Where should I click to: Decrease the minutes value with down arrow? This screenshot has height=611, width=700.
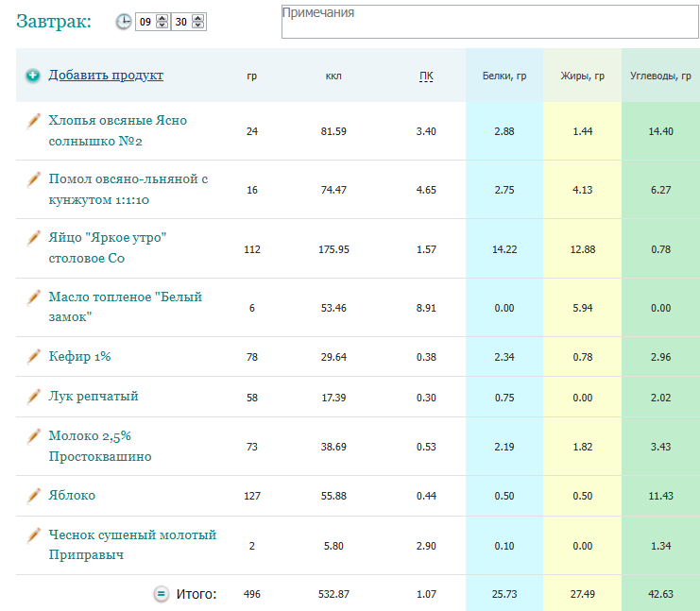(x=197, y=25)
